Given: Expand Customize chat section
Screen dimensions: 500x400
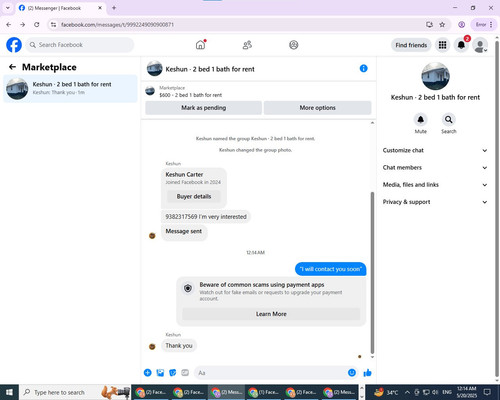Looking at the screenshot, I should pyautogui.click(x=435, y=150).
